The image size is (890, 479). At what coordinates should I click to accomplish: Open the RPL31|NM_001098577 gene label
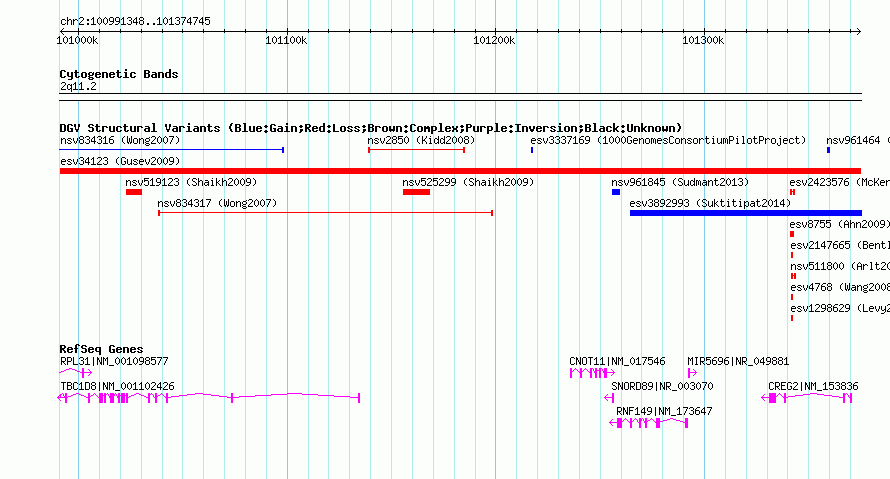114,361
